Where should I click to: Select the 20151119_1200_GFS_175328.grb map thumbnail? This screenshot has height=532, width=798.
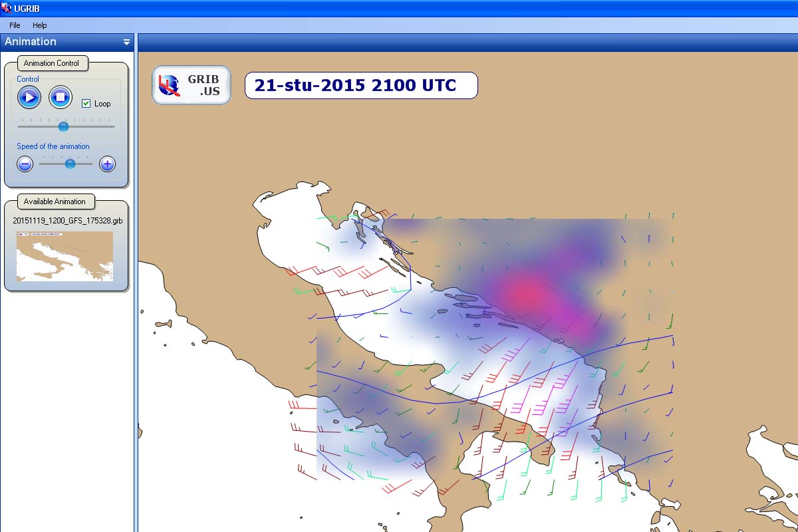tap(65, 256)
